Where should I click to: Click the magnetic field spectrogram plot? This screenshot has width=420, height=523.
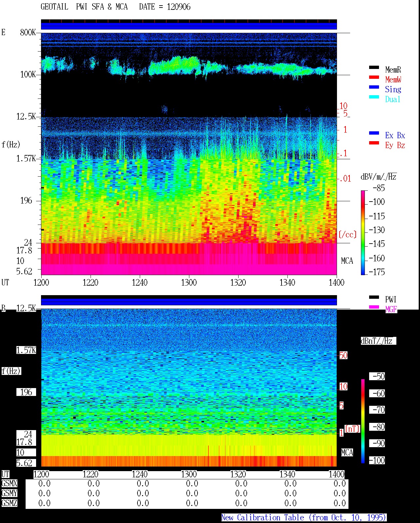click(189, 388)
